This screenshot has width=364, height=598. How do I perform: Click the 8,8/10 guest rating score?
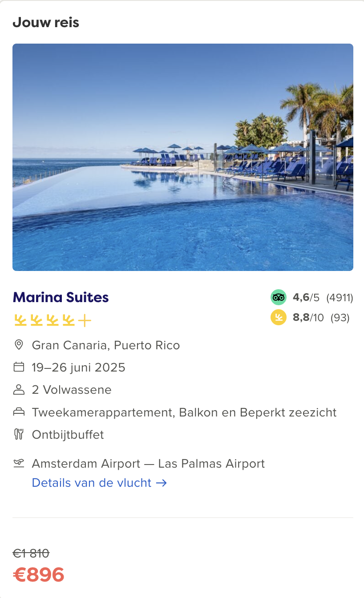[x=308, y=318]
